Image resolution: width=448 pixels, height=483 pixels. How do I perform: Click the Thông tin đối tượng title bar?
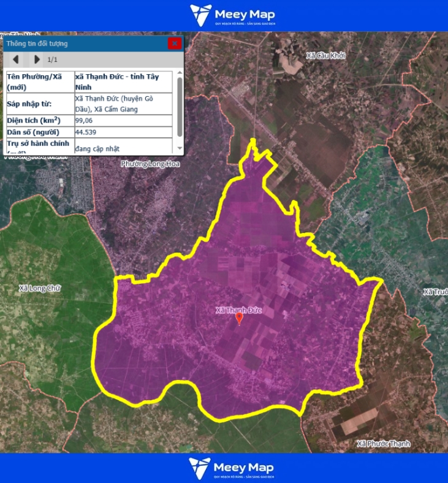tap(80, 44)
